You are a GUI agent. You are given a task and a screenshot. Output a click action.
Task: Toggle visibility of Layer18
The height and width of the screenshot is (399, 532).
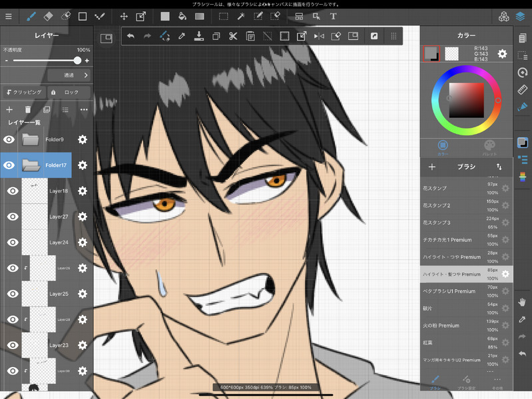point(13,191)
